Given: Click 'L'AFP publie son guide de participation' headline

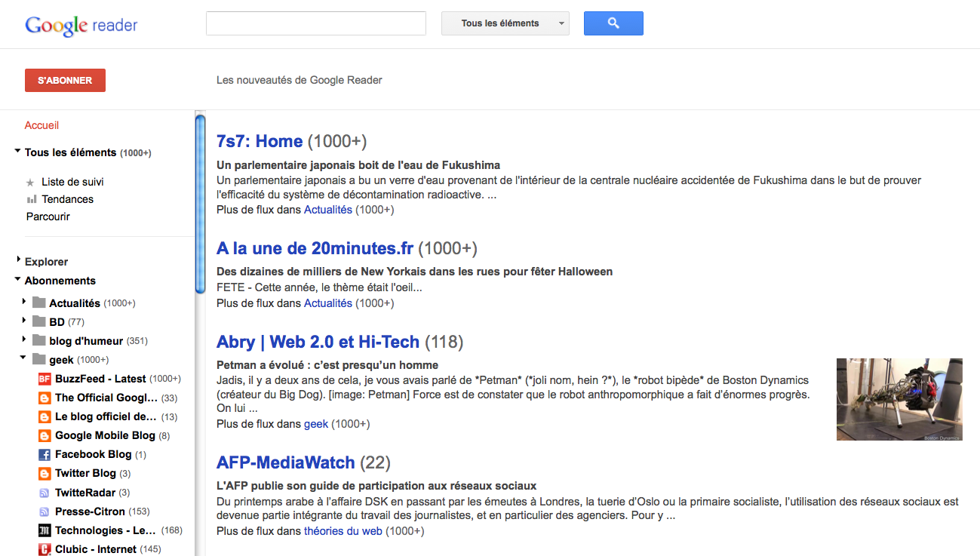Looking at the screenshot, I should coord(376,486).
